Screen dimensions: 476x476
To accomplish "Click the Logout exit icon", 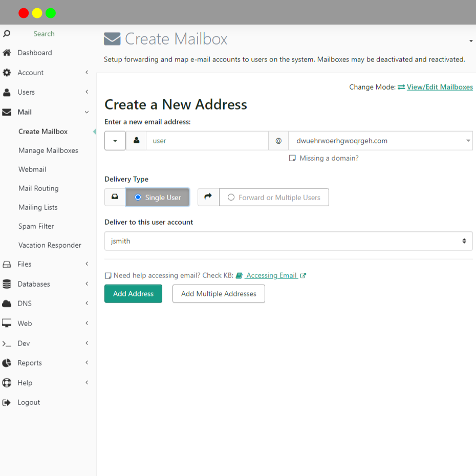I will click(x=7, y=402).
